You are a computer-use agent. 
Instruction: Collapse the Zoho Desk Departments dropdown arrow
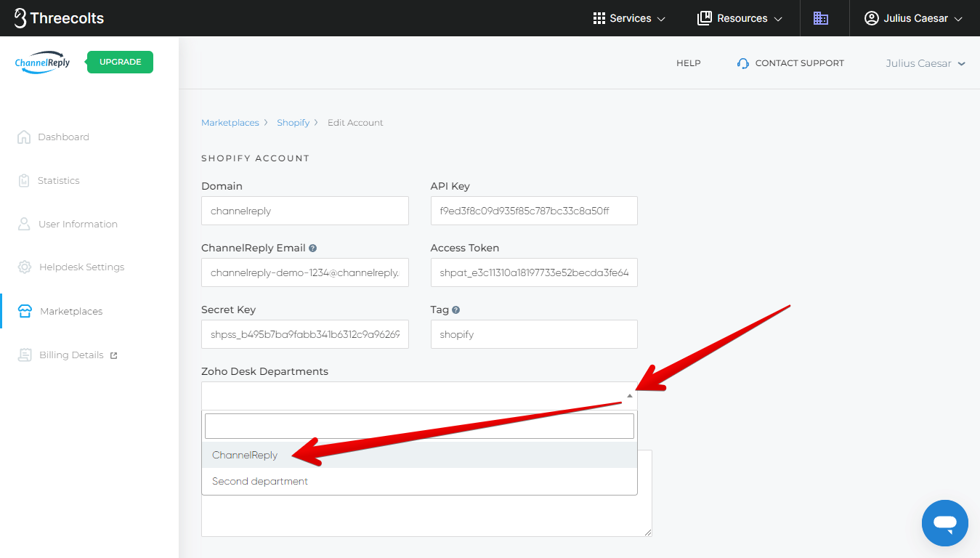click(x=629, y=396)
